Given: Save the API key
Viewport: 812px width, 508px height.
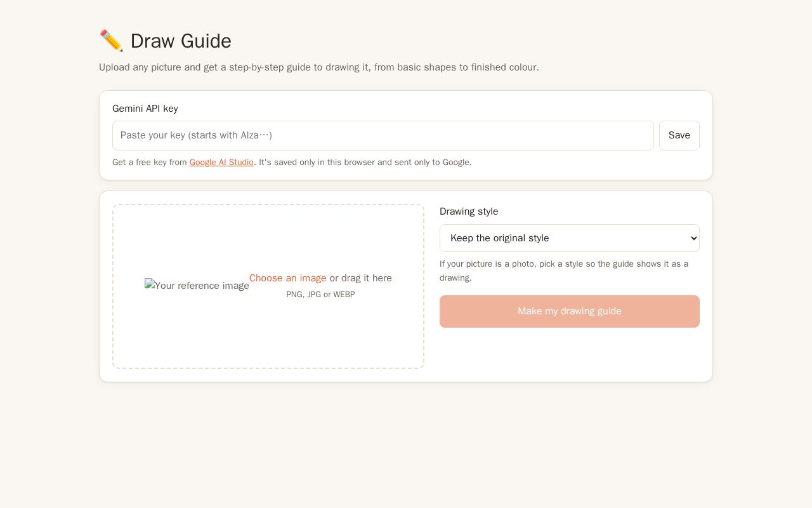Looking at the screenshot, I should (x=679, y=135).
